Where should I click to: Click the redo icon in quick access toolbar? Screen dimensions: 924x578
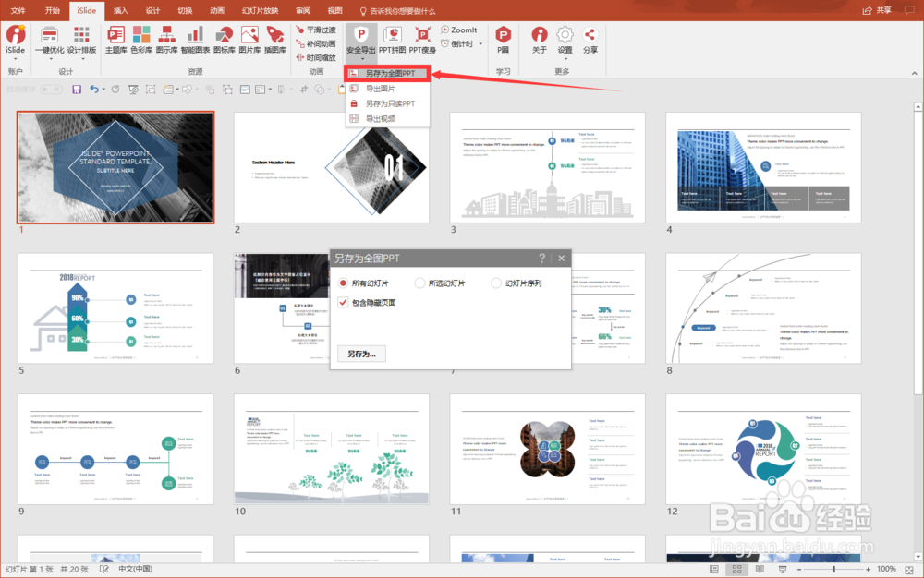(115, 90)
